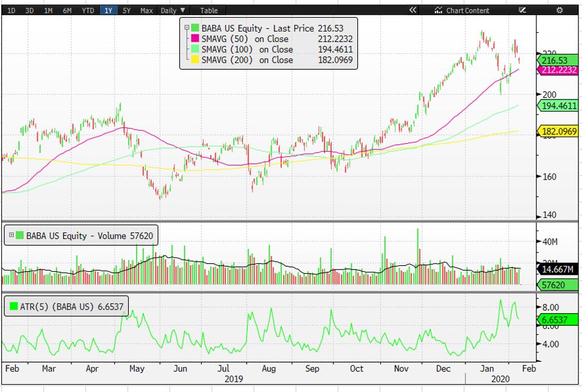582x392 pixels.
Task: Collapse the BABA US Equity price legend
Action: pyautogui.click(x=187, y=27)
